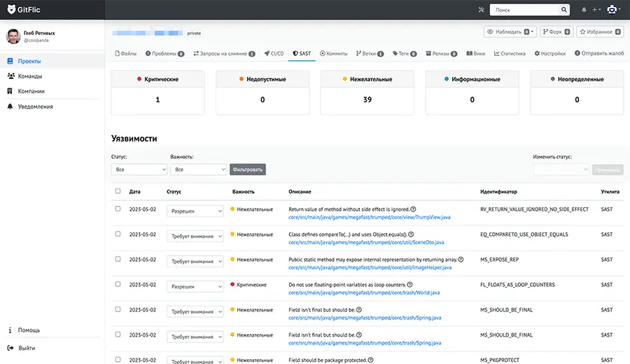Open the plus create menu
Viewport: 630px width, 364px height.
596,10
